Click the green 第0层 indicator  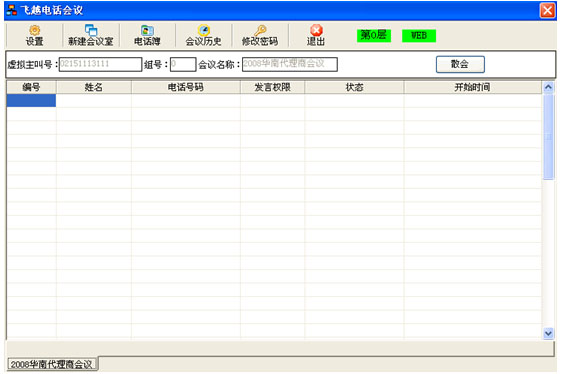pos(374,35)
